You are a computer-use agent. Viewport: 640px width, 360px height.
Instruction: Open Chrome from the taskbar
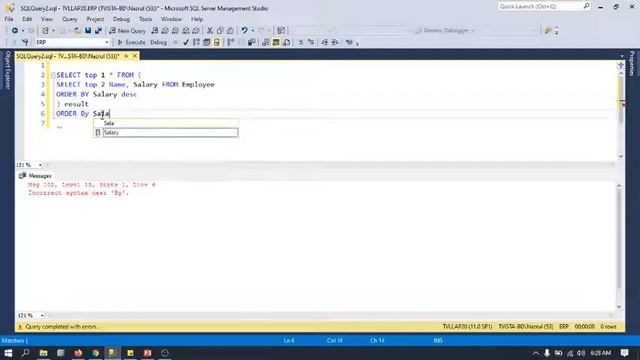click(x=96, y=353)
